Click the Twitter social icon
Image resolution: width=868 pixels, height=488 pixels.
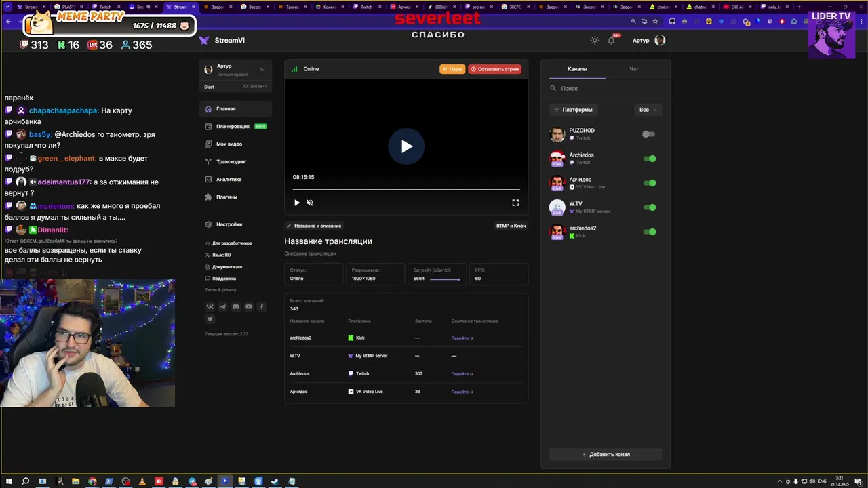210,319
